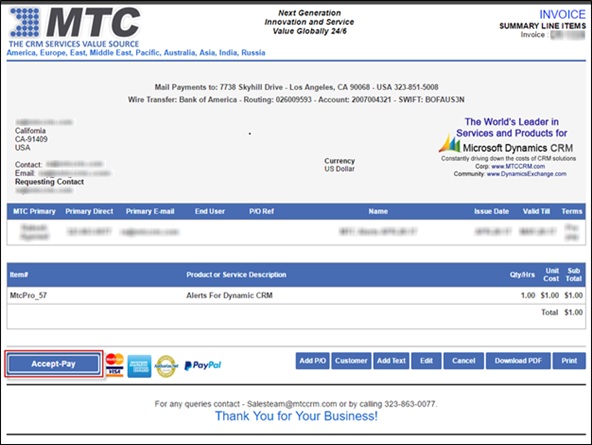Viewport: 592px width, 445px height.
Task: Open the Customer button
Action: click(351, 361)
